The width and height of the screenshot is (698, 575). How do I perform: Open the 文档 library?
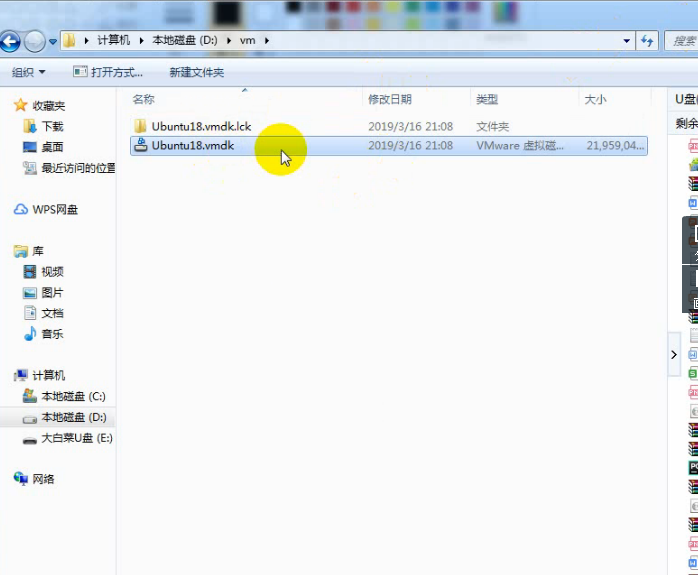point(52,313)
